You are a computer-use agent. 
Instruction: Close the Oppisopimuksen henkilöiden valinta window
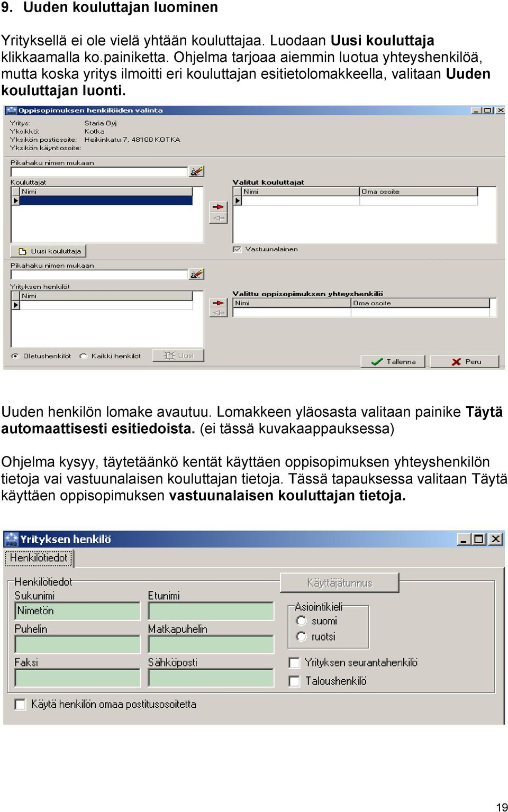(501, 111)
